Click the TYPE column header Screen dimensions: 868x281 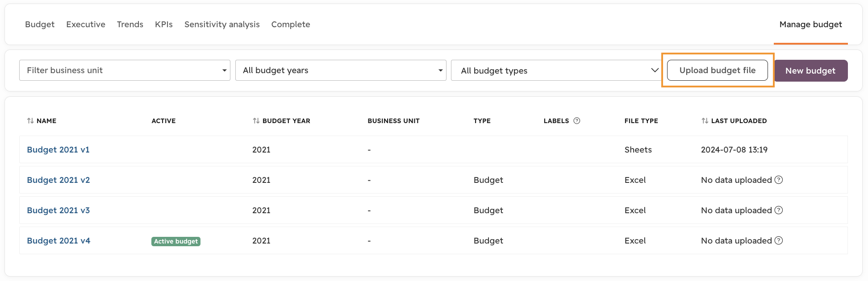click(482, 121)
